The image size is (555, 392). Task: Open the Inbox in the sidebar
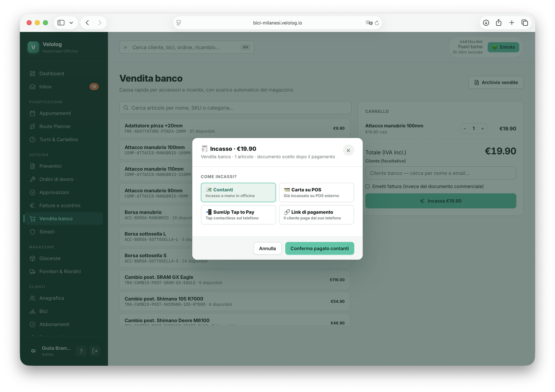pos(63,87)
